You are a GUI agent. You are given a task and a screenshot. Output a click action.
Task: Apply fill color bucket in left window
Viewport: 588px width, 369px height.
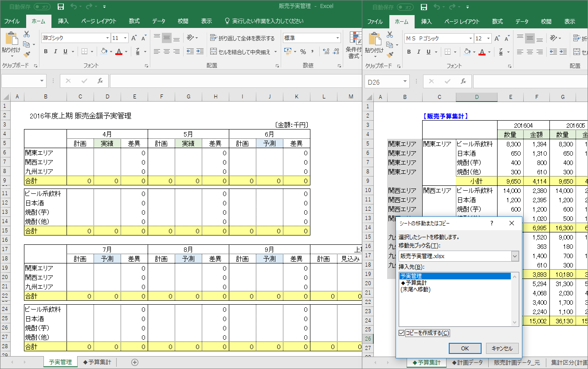(x=104, y=51)
